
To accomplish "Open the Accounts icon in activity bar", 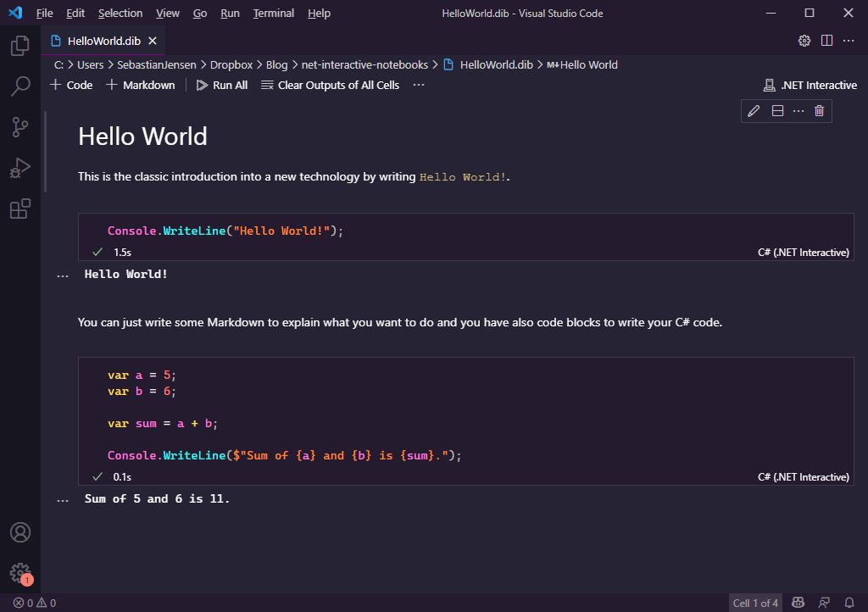I will tap(20, 532).
